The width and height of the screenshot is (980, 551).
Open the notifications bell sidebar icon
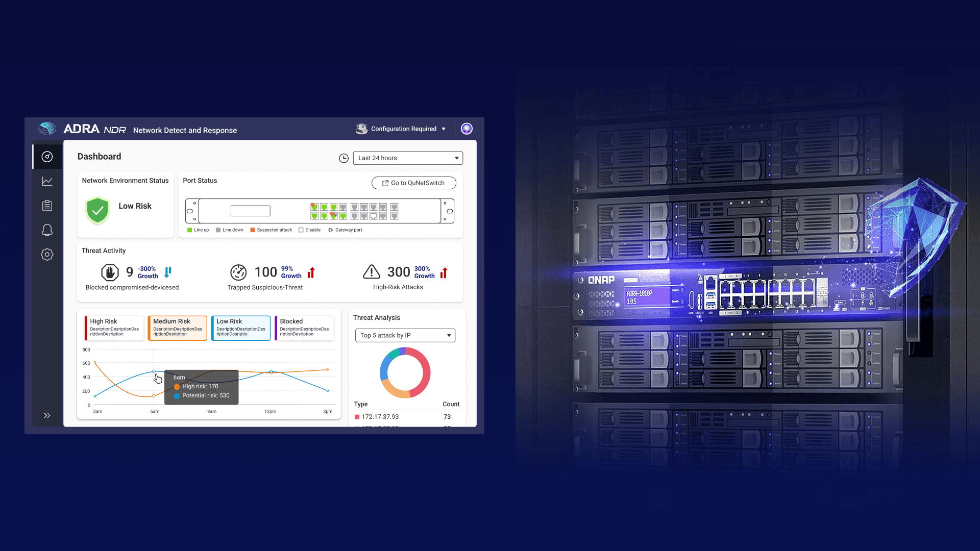click(x=47, y=230)
